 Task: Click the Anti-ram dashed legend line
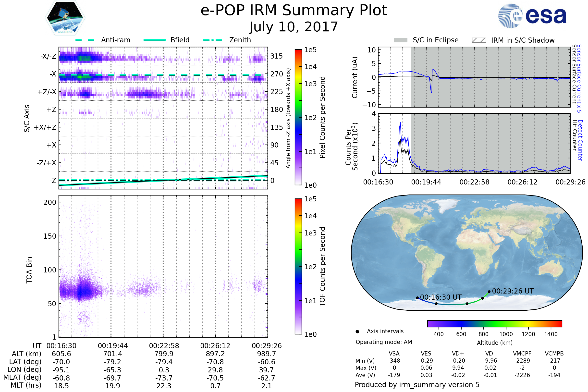[x=85, y=40]
